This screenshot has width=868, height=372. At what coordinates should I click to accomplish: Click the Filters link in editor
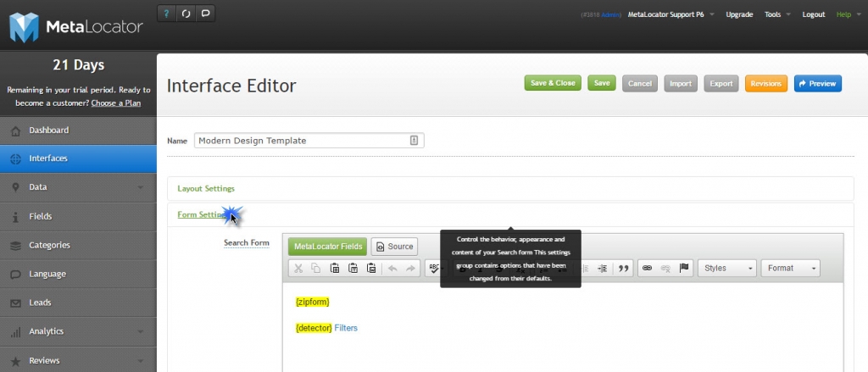click(x=346, y=328)
